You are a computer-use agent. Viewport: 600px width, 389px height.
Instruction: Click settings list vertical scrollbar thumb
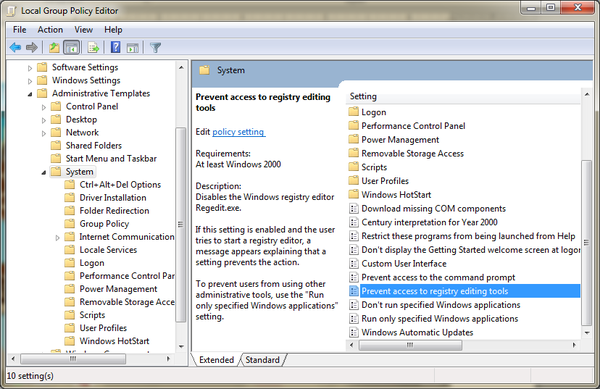pyautogui.click(x=586, y=243)
